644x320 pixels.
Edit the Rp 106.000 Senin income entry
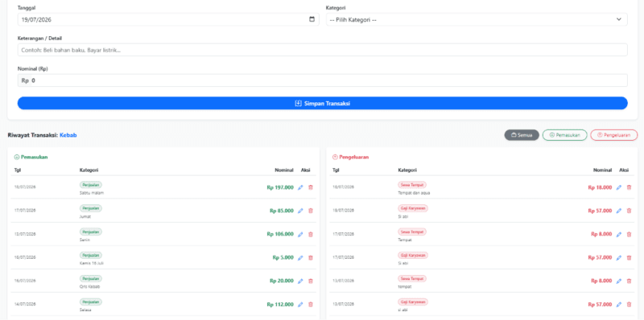(x=300, y=234)
